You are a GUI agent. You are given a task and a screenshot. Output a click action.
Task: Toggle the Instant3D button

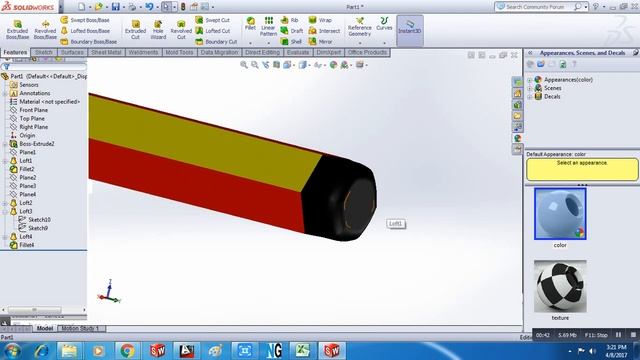click(x=409, y=31)
